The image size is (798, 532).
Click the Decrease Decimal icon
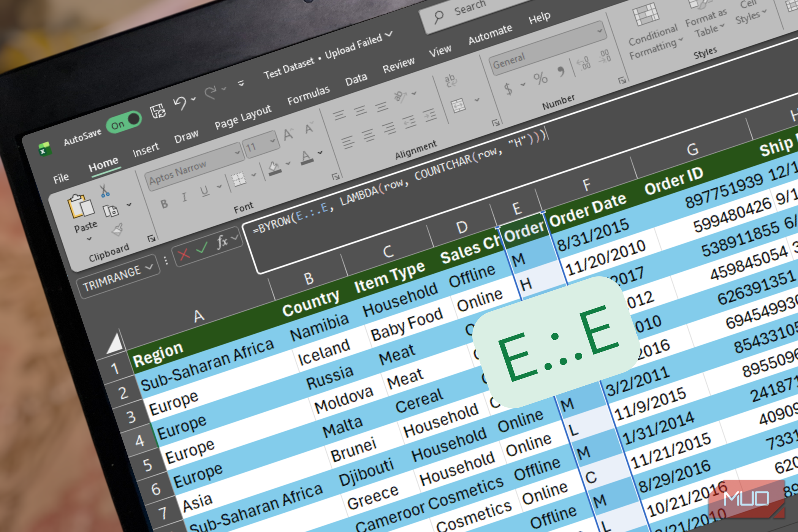tap(604, 56)
